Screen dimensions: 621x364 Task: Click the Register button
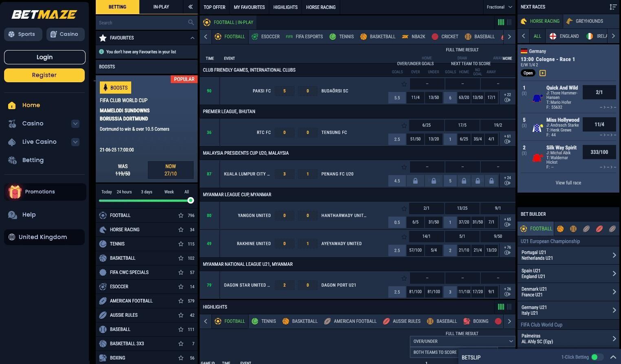[44, 75]
